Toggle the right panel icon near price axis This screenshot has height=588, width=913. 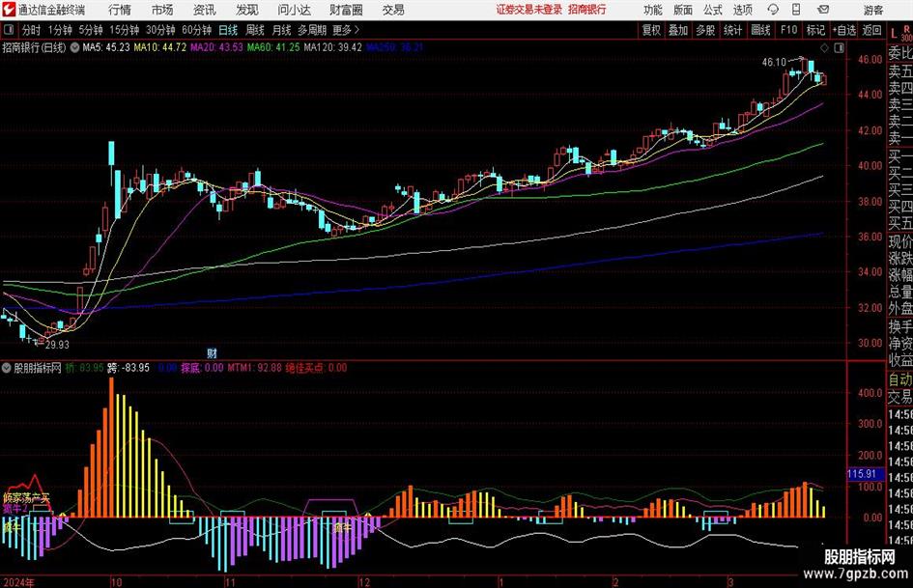839,48
